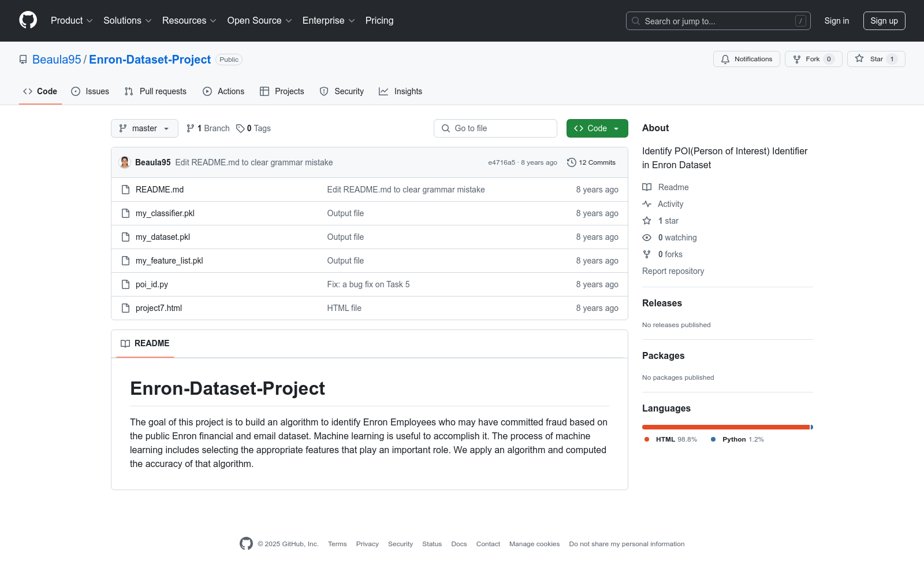
Task: Click the blue dot beside Python
Action: tap(713, 439)
